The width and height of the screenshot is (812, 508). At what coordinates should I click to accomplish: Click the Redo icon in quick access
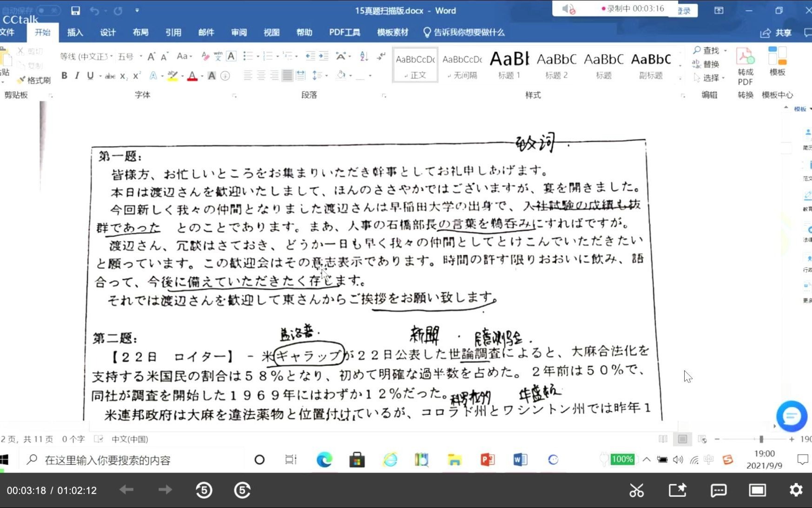[x=118, y=11]
